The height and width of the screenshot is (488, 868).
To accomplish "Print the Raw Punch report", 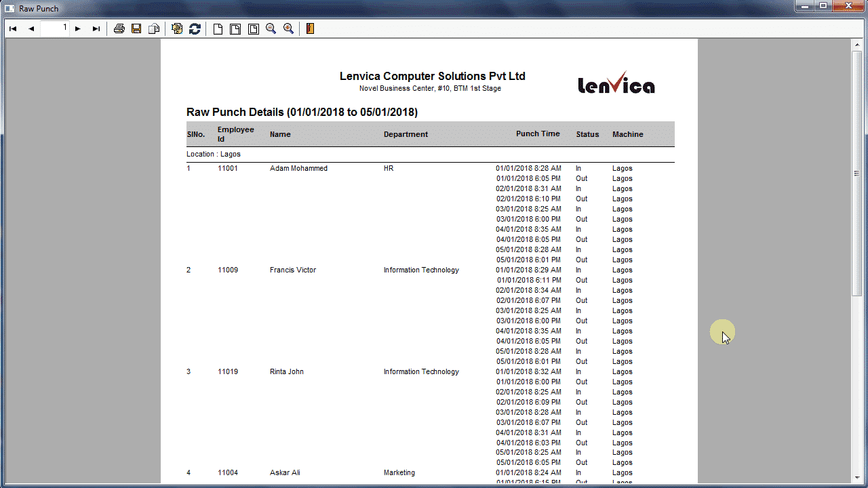I will pyautogui.click(x=119, y=29).
